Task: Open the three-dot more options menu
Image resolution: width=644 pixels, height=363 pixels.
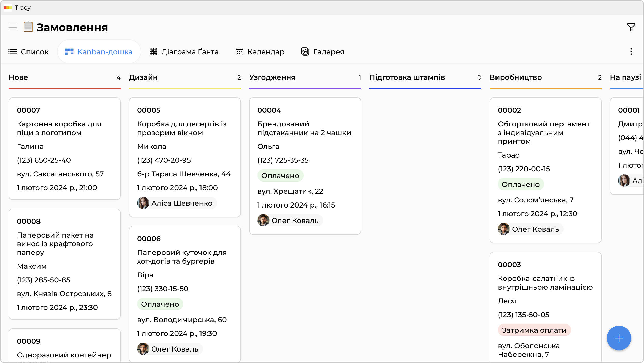Action: click(631, 52)
